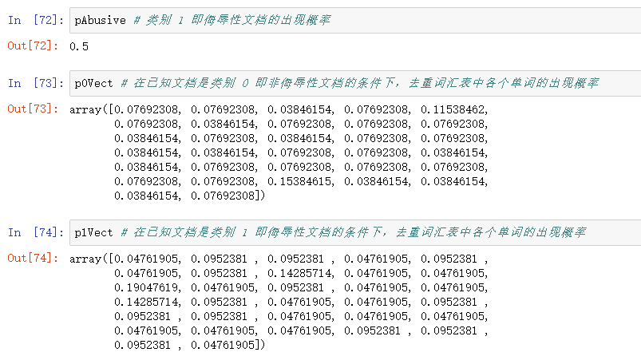Screen dimensions: 641x364
Task: Click the comment after pAbusive
Action: [x=231, y=20]
